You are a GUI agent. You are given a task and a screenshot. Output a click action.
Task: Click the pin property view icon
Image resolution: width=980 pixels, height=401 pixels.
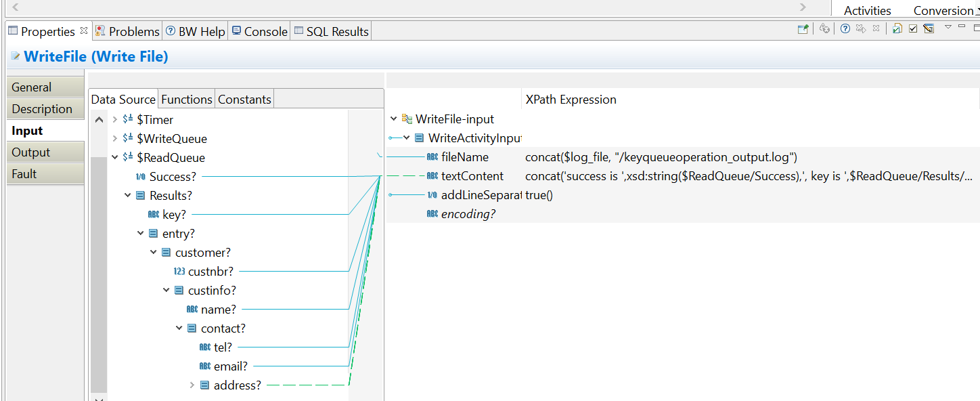point(803,29)
